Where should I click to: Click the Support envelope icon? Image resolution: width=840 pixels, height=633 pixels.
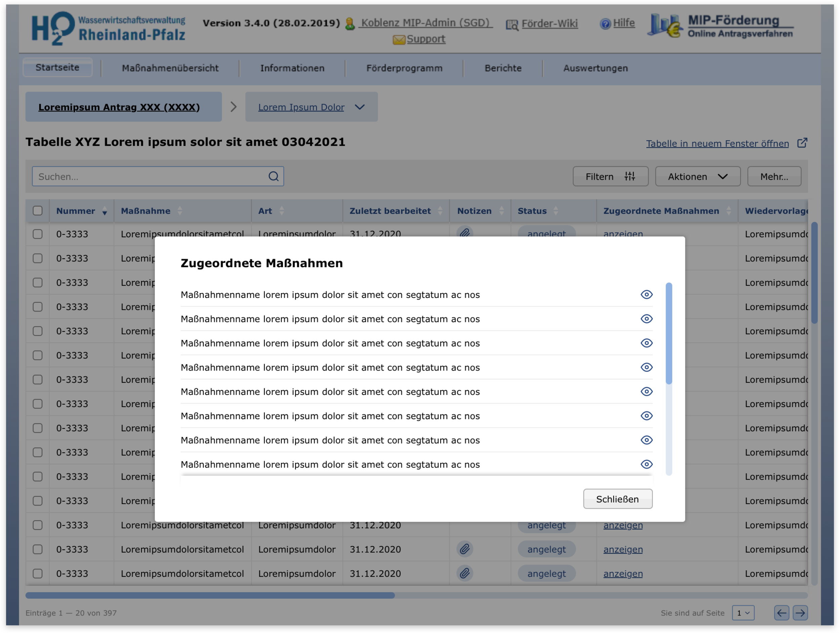[x=398, y=40]
